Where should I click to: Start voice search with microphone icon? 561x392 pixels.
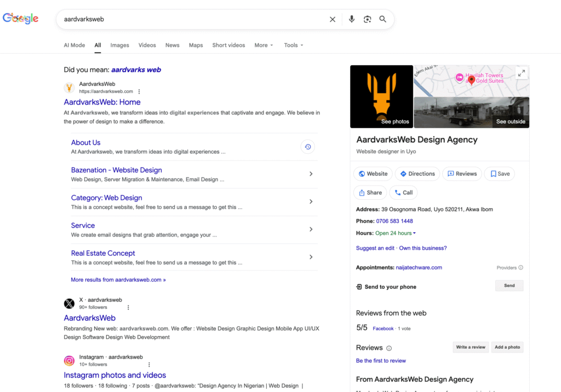[x=352, y=19]
